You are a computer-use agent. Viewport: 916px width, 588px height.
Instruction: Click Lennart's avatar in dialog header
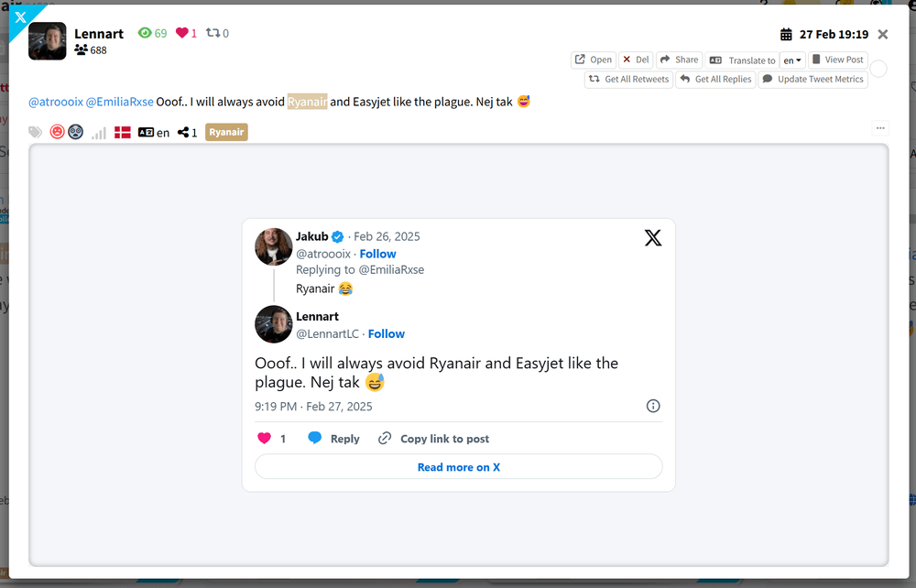(x=48, y=41)
